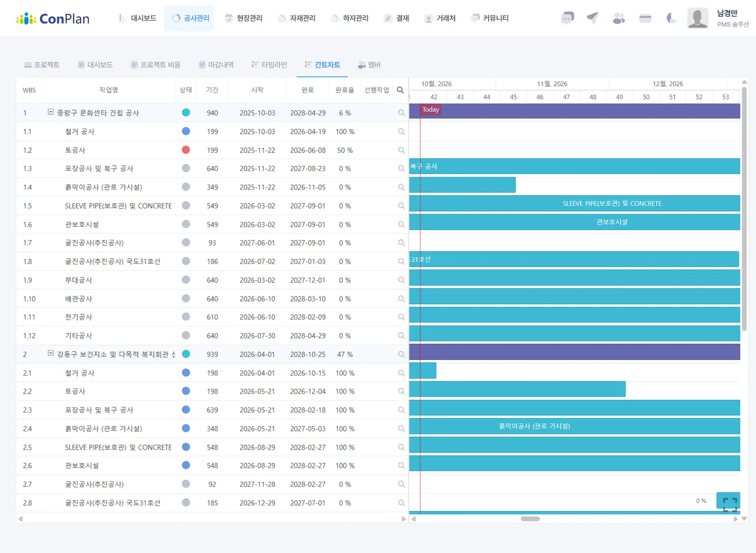Open 자재관리 in the top navigation
756x553 pixels.
point(297,18)
